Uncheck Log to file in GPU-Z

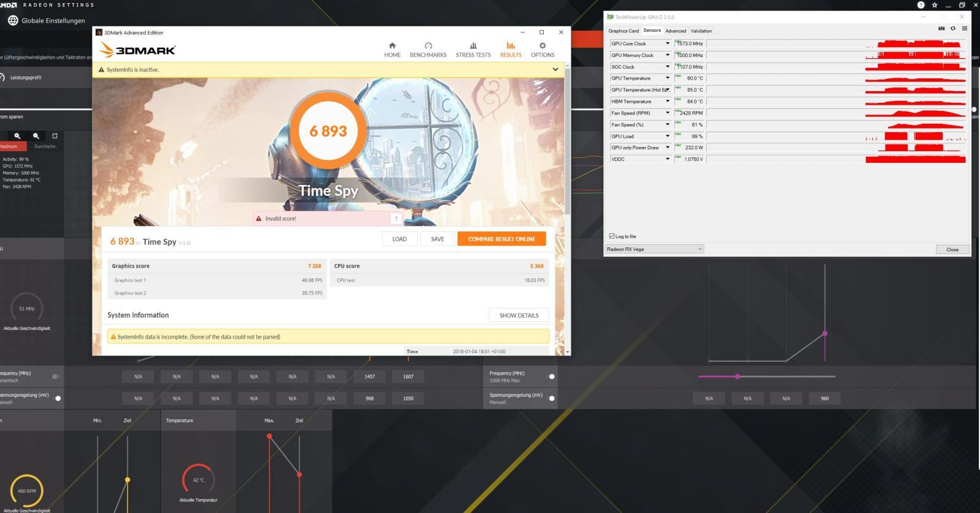click(612, 236)
